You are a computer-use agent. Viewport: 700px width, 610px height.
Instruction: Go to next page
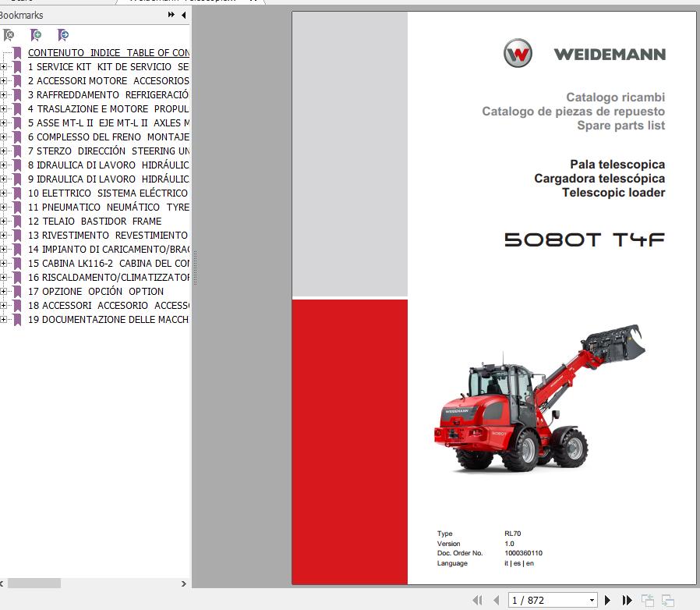coord(607,600)
